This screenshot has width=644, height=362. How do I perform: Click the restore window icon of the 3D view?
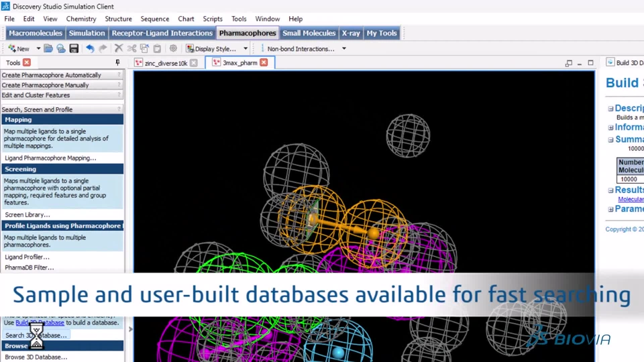568,63
